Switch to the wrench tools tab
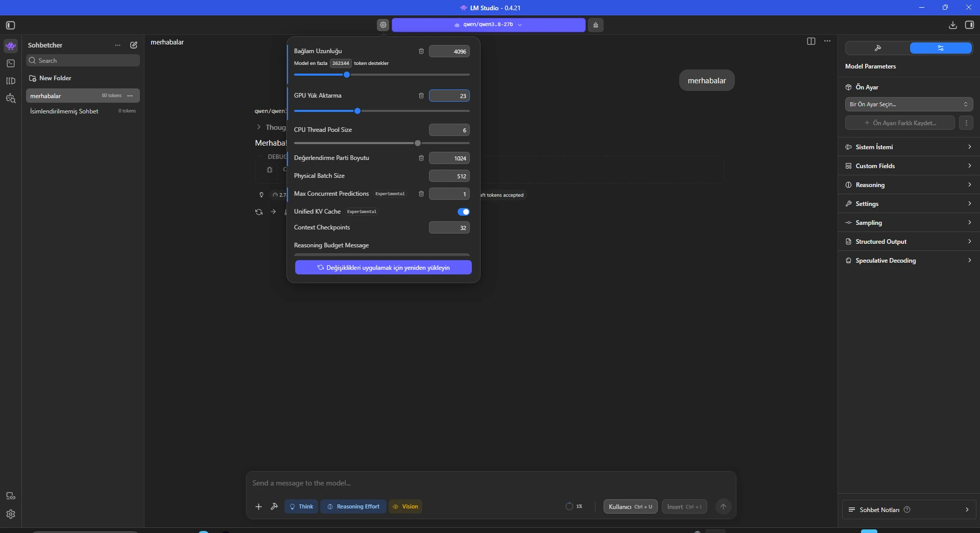 click(x=878, y=48)
